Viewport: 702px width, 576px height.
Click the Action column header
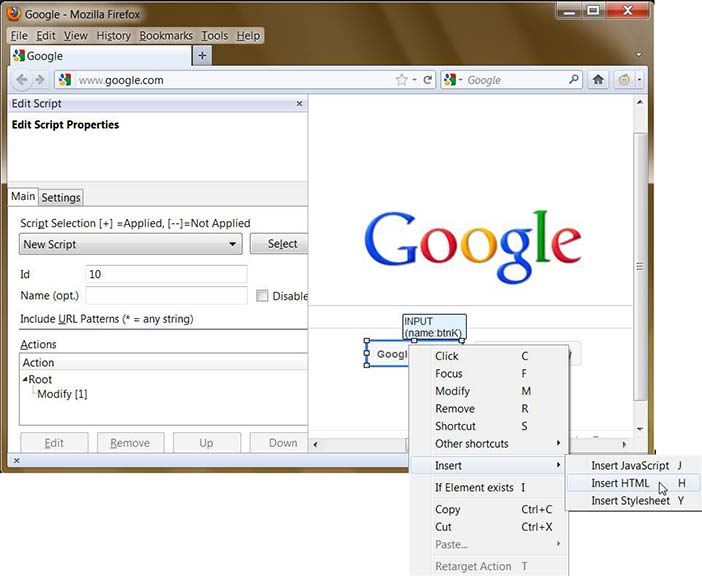(x=164, y=363)
